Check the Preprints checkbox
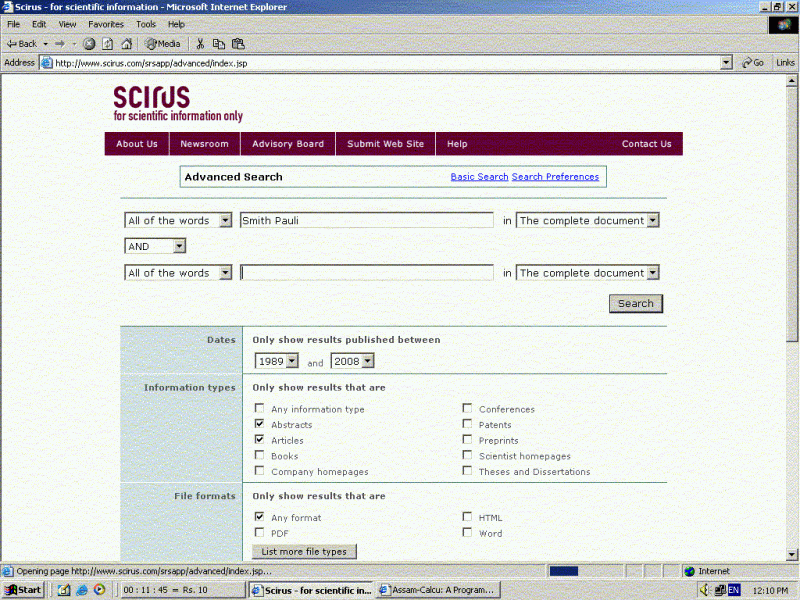This screenshot has height=600, width=800. tap(467, 439)
